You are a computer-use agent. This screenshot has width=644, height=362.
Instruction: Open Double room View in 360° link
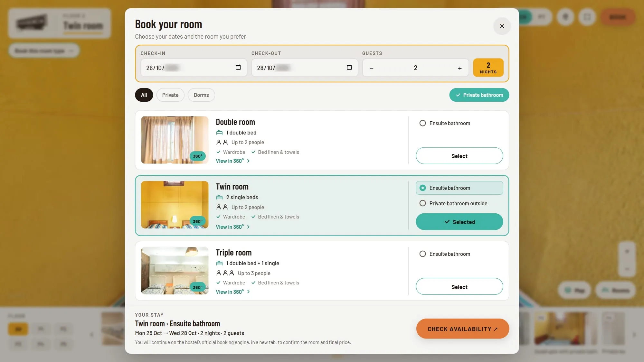pos(233,161)
